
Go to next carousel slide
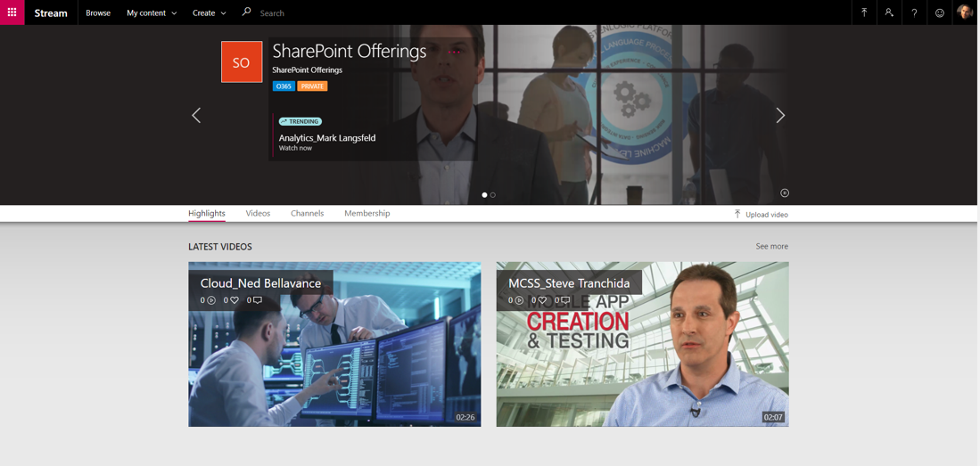780,115
